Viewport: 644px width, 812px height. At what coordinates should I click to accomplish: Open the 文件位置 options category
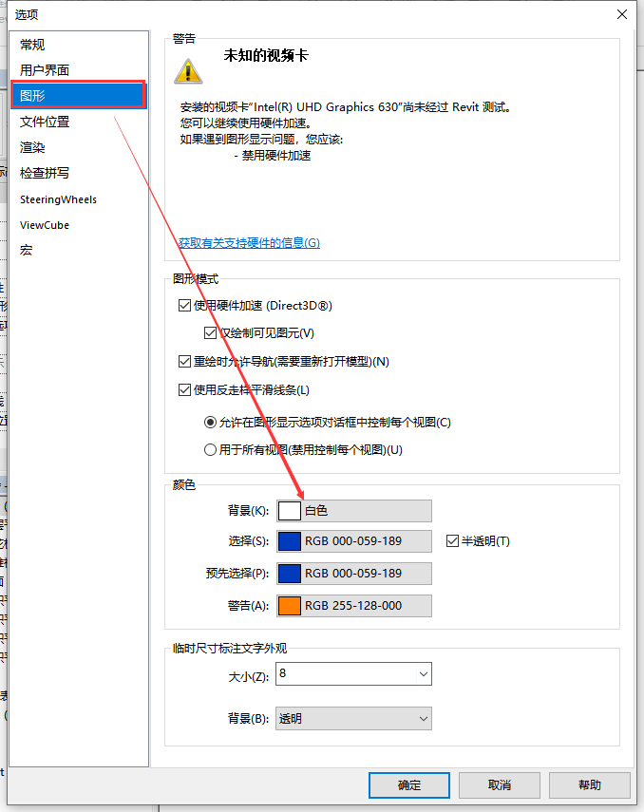(79, 122)
